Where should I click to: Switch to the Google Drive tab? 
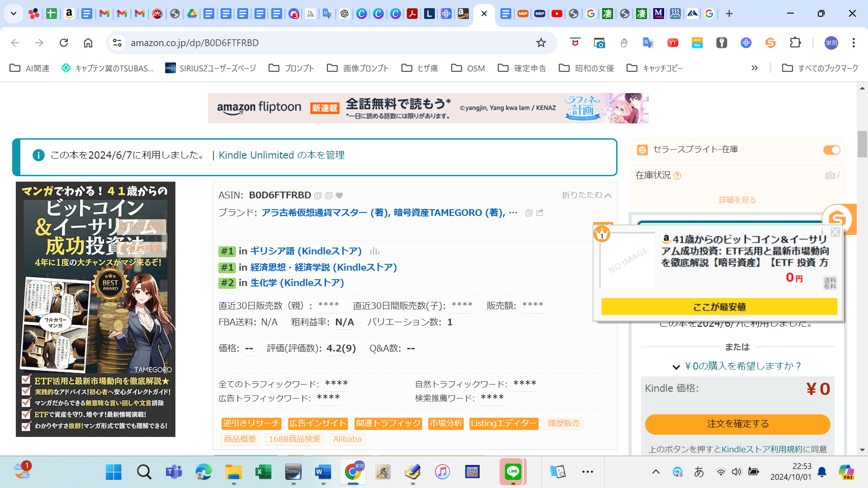(x=192, y=14)
